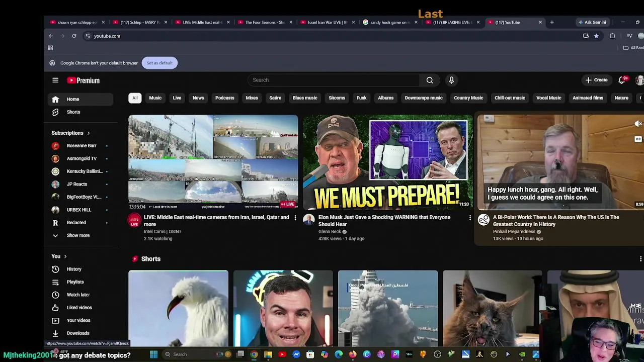Open the Chrome extensions puzzle icon
This screenshot has width=644, height=362.
(612, 36)
